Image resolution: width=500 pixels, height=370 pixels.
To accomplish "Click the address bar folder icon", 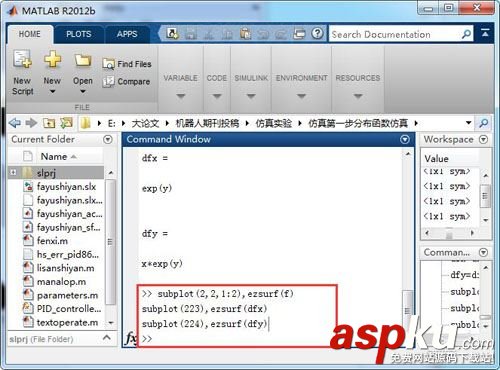I will [x=85, y=123].
